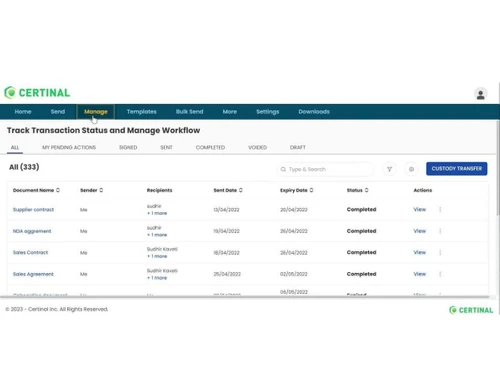
Task: Click the 13/04/2022 sent date cell
Action: [226, 210]
